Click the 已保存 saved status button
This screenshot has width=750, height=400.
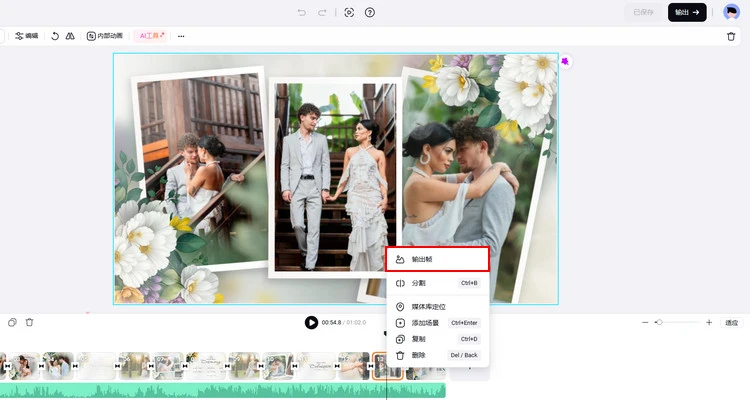click(643, 12)
